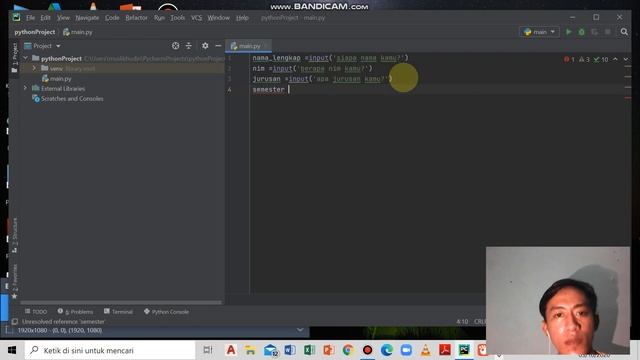
Task: Click the warnings count indicator
Action: (x=584, y=60)
